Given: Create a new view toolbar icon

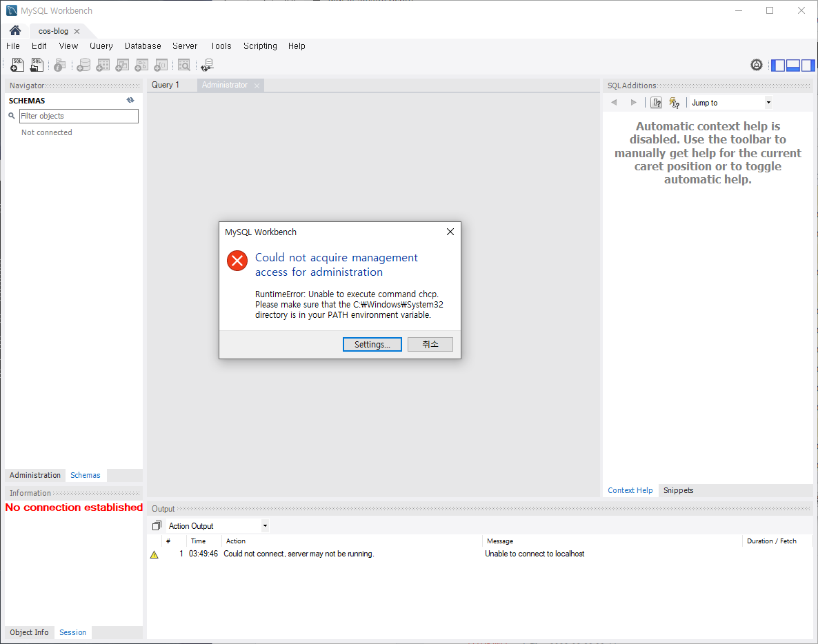Looking at the screenshot, I should point(122,66).
